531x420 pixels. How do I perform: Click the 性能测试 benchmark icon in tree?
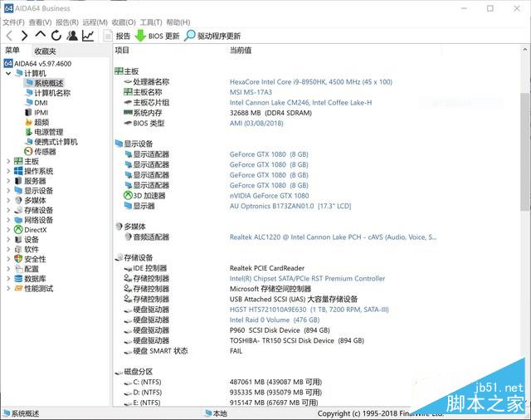[18, 289]
